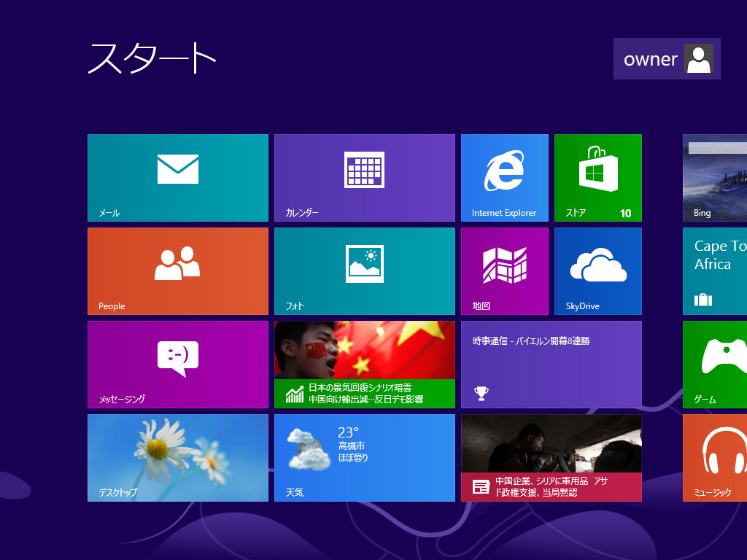
Task: Click the owner account avatar picture
Action: (x=698, y=58)
